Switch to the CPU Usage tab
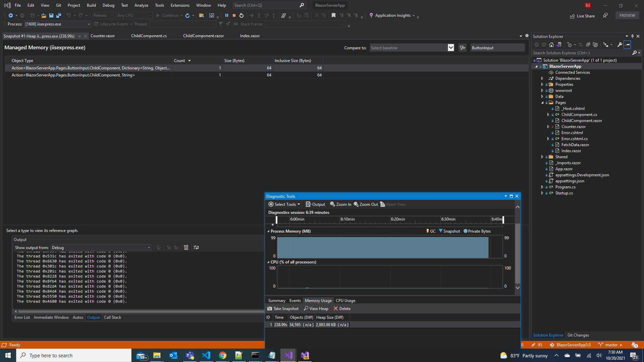 point(345,300)
